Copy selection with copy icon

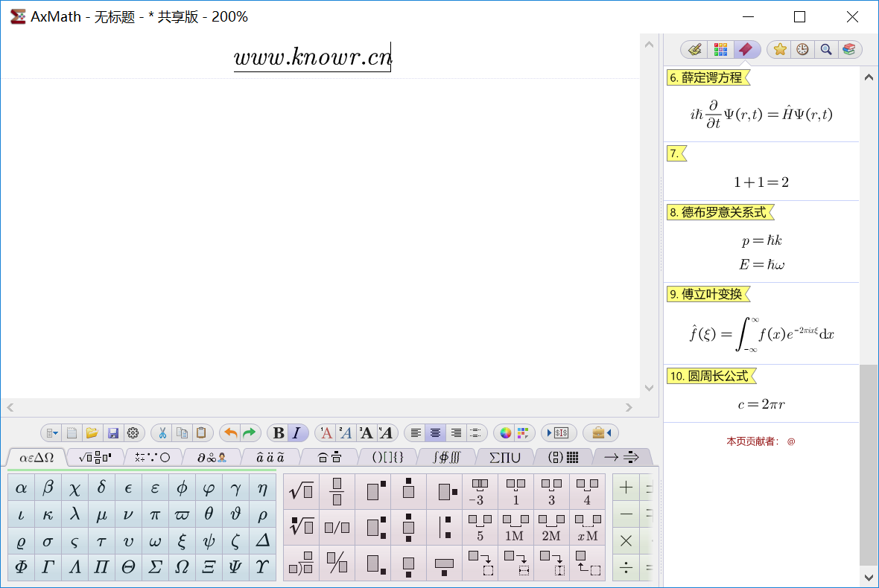[x=183, y=433]
